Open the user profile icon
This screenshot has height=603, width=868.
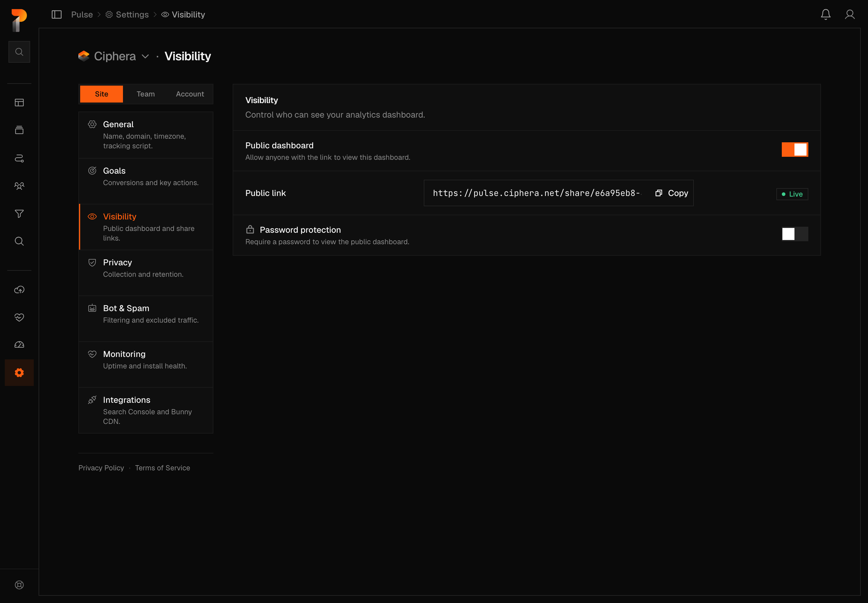click(x=850, y=14)
